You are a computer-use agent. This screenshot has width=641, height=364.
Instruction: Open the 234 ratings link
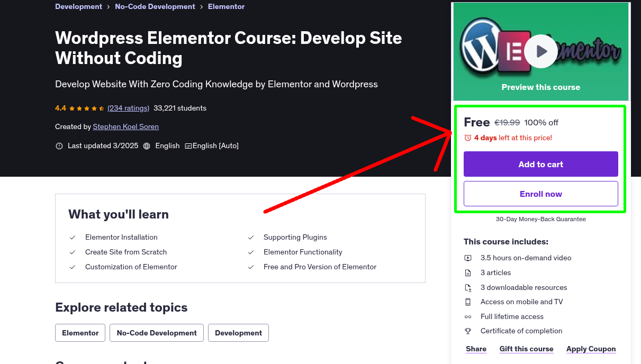click(x=129, y=108)
